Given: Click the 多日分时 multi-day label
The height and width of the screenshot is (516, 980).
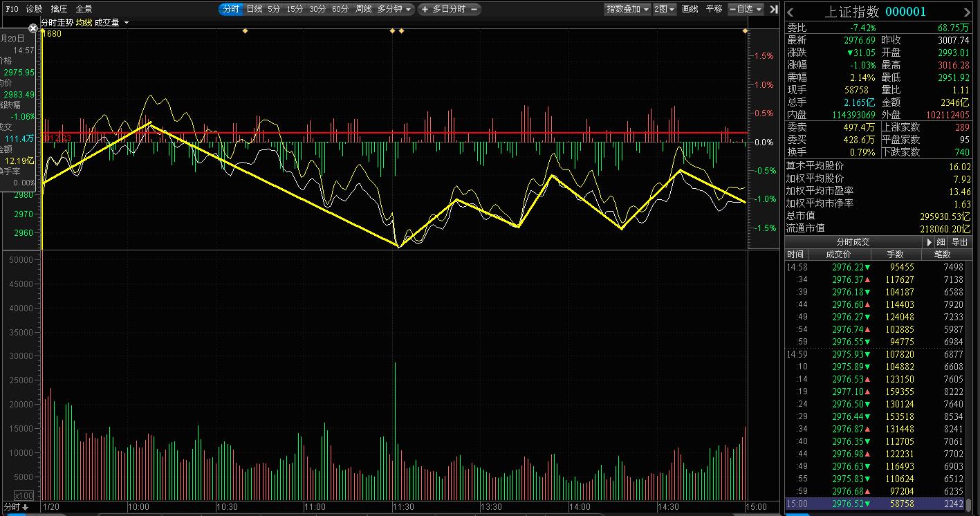Looking at the screenshot, I should [x=450, y=9].
